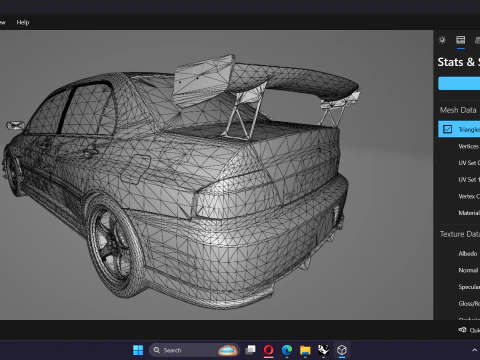Select Albedo texture data option
480x360 pixels.
468,254
